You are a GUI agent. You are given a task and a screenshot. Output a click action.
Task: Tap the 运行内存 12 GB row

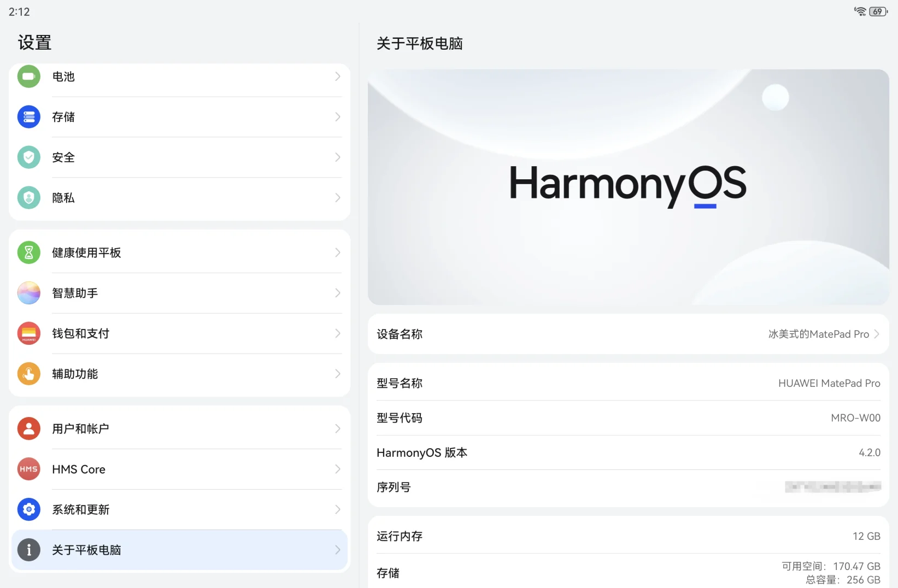pos(629,536)
